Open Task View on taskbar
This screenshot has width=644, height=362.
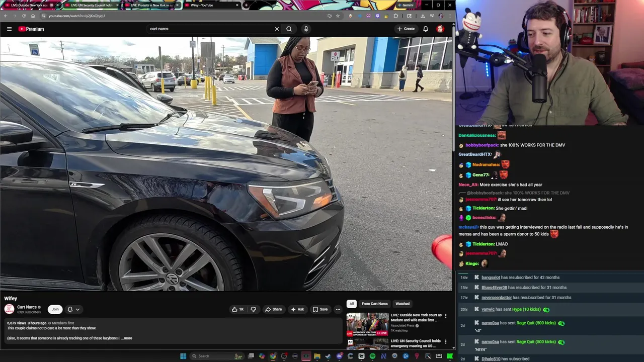click(x=251, y=356)
